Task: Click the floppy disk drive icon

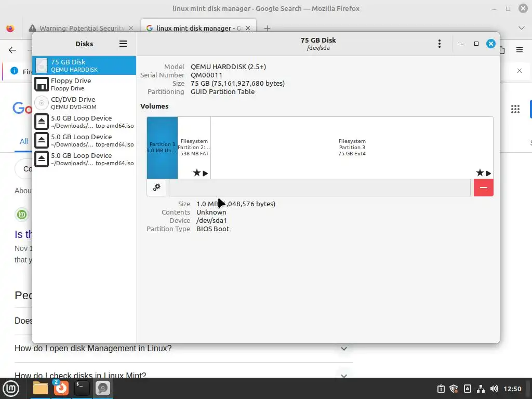Action: tap(42, 84)
